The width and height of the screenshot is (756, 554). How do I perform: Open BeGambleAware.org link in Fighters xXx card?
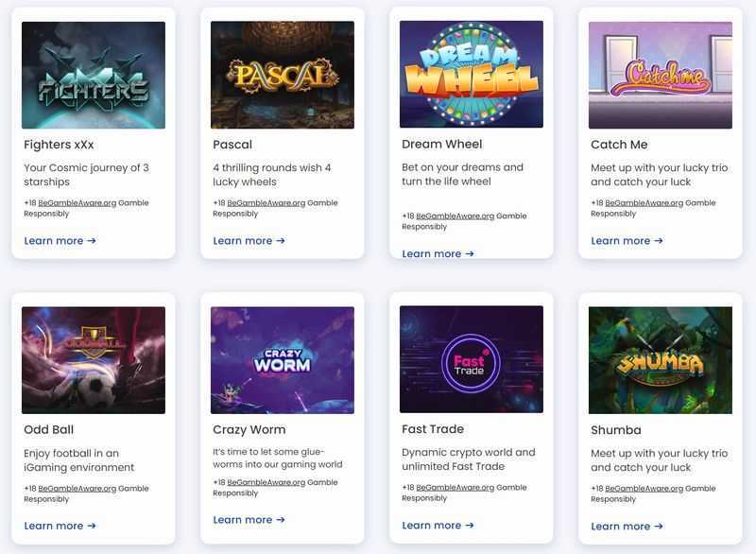pyautogui.click(x=77, y=203)
